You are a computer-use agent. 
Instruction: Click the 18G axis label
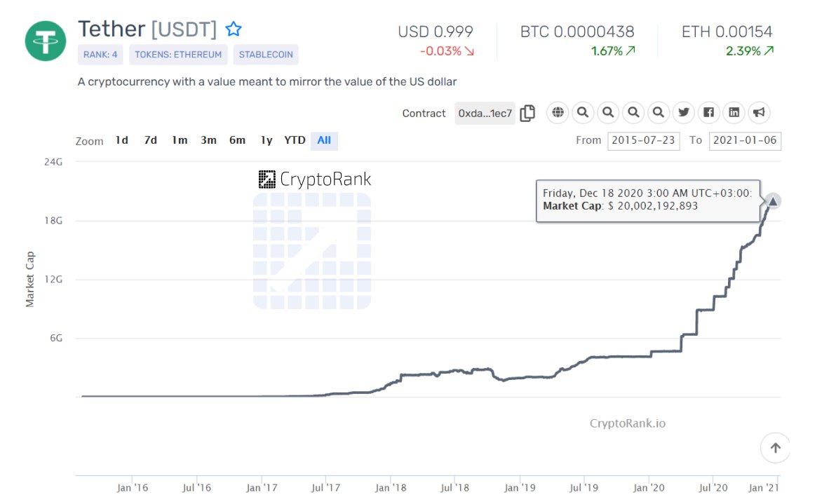pyautogui.click(x=53, y=221)
